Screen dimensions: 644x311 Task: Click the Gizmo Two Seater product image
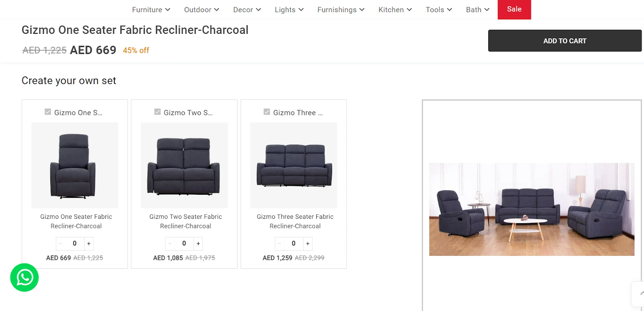click(x=184, y=165)
